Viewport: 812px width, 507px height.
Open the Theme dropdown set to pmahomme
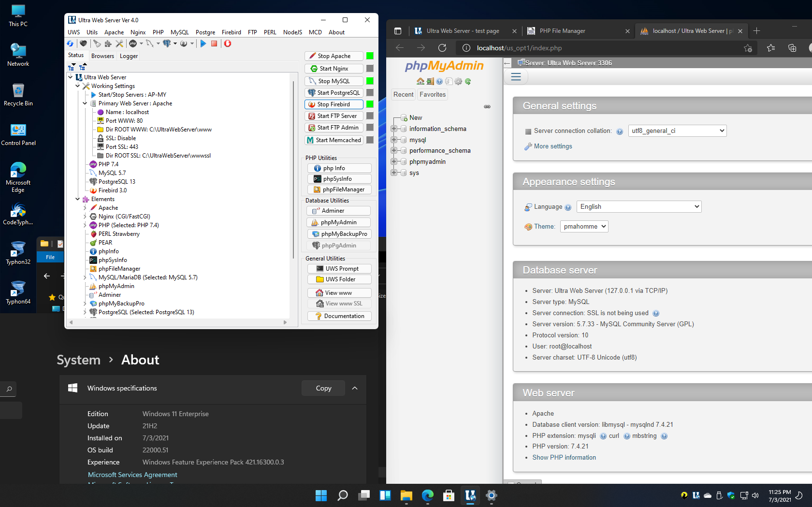click(x=584, y=226)
